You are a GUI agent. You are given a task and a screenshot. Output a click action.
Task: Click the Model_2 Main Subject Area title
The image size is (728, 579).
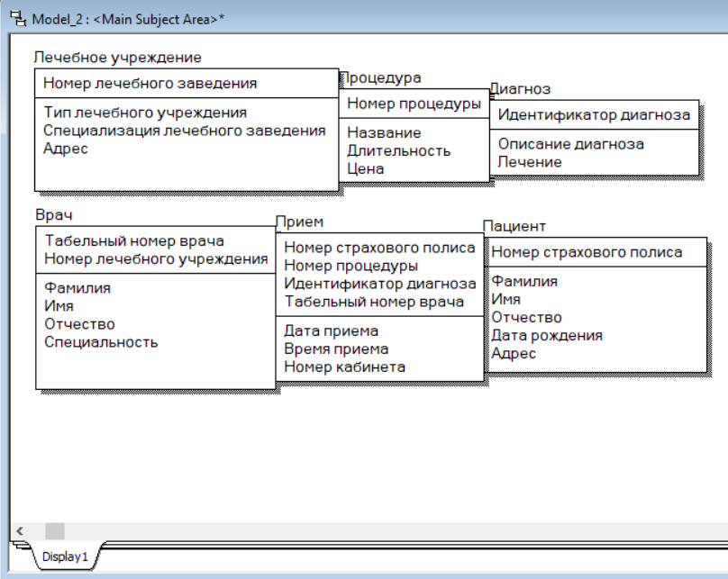pos(128,20)
